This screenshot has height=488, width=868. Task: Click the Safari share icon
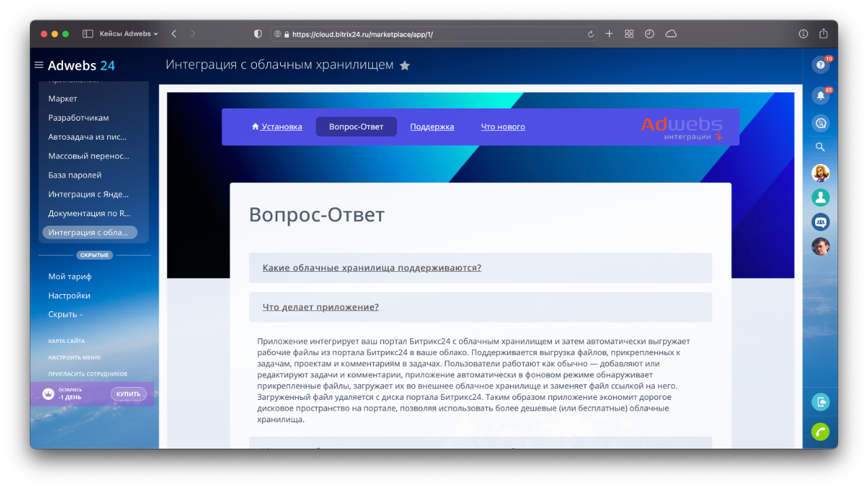(x=823, y=34)
